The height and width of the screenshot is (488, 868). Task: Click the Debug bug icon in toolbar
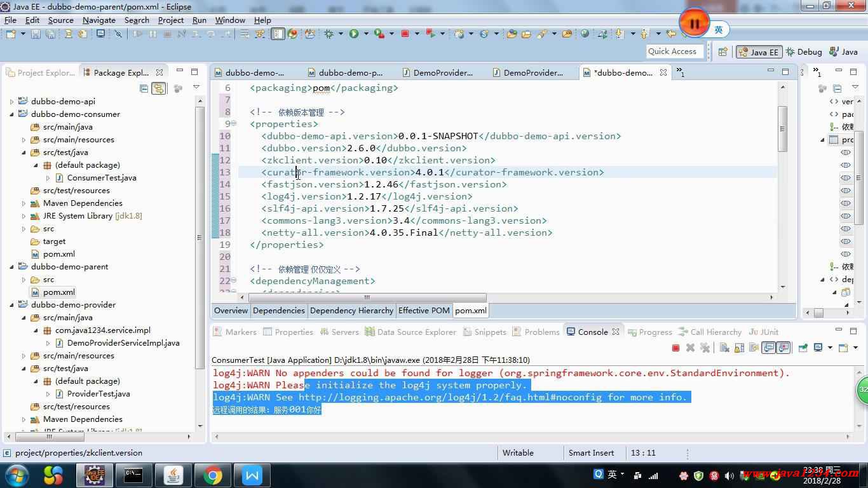(x=329, y=34)
